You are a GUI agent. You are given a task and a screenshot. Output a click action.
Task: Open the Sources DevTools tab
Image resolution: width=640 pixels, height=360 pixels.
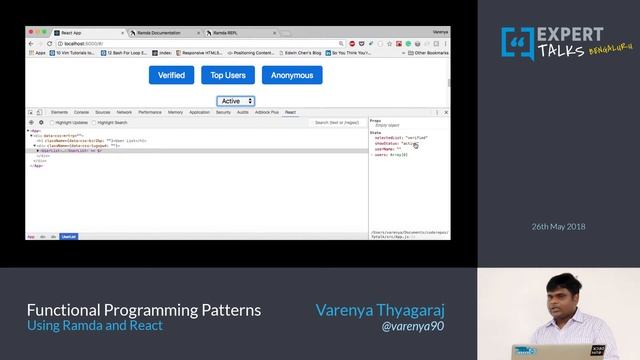102,112
